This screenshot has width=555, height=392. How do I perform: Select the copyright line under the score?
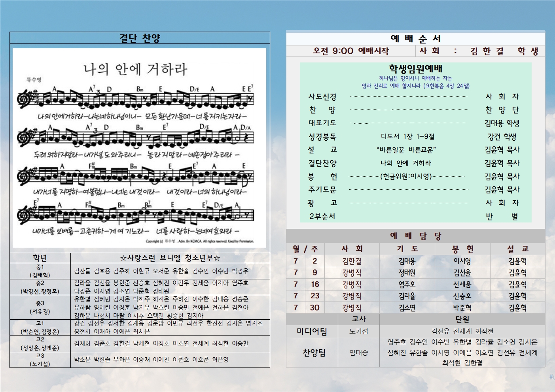(199, 241)
